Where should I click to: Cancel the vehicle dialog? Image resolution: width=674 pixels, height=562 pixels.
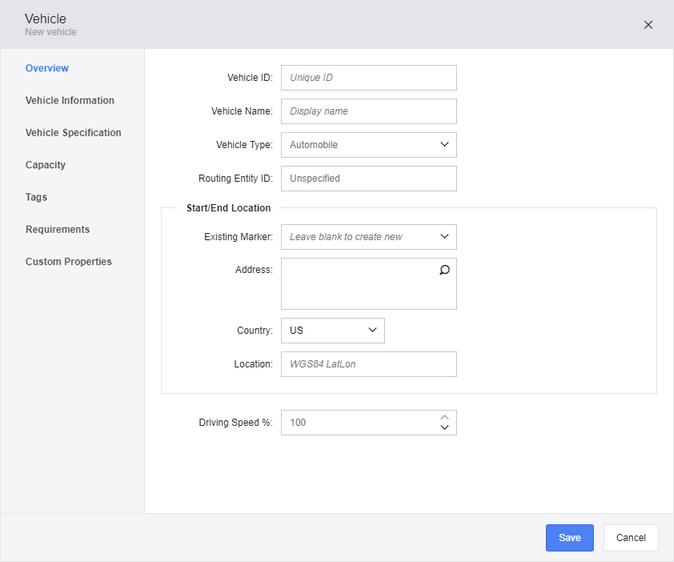click(x=631, y=537)
